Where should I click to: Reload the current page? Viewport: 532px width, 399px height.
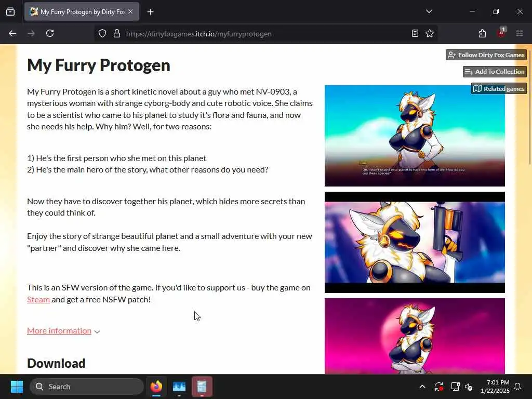50,33
